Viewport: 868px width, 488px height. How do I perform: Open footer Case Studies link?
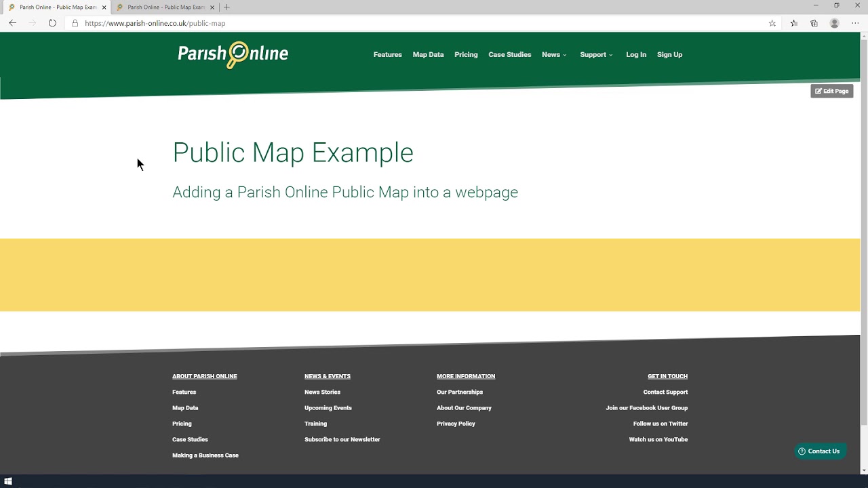coord(190,440)
